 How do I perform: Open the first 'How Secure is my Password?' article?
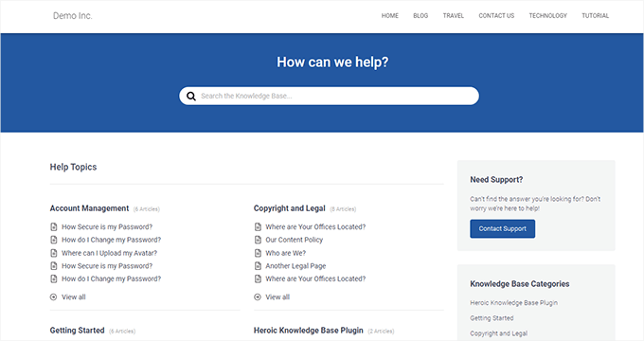pos(107,226)
